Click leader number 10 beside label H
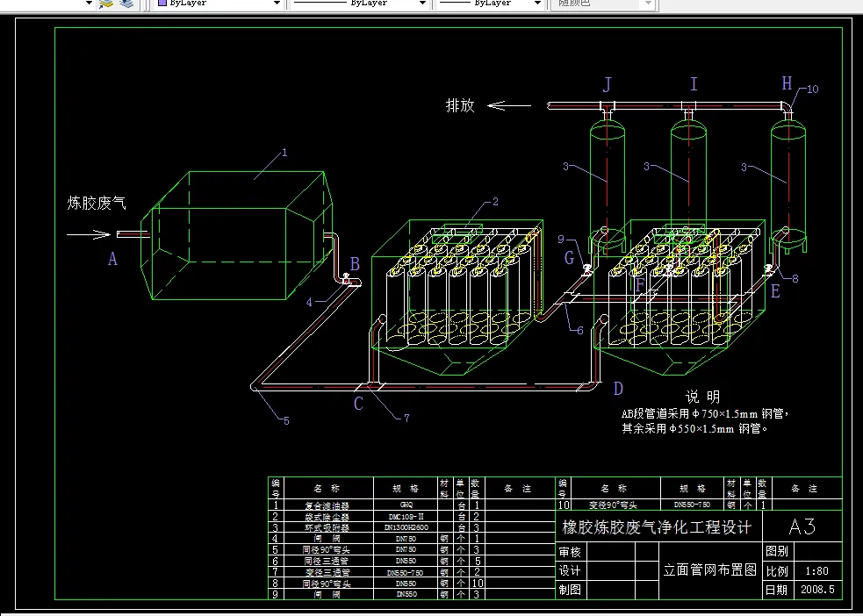The width and height of the screenshot is (863, 616). (x=813, y=89)
